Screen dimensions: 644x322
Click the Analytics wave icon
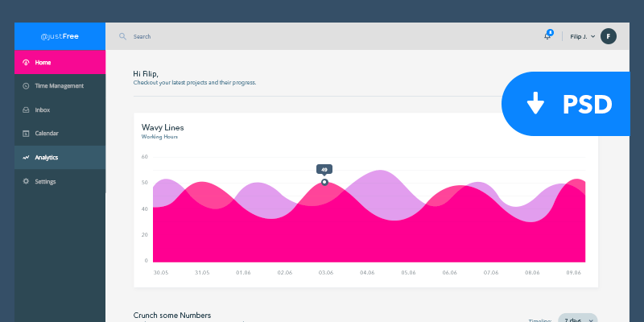click(26, 157)
